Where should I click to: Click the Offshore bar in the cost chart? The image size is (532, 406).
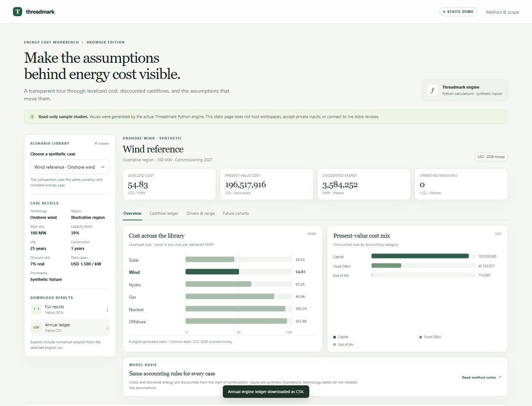coord(236,321)
